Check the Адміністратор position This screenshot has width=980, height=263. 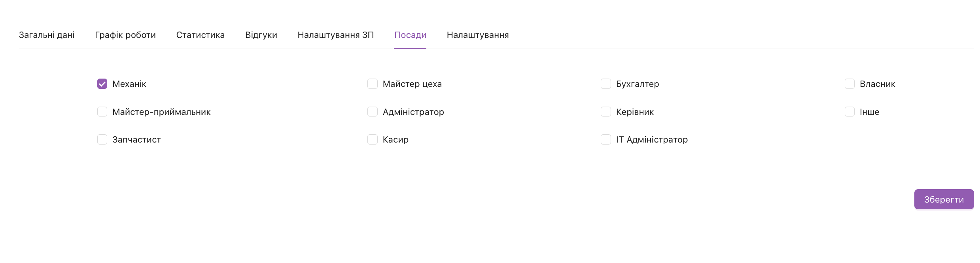pyautogui.click(x=373, y=112)
